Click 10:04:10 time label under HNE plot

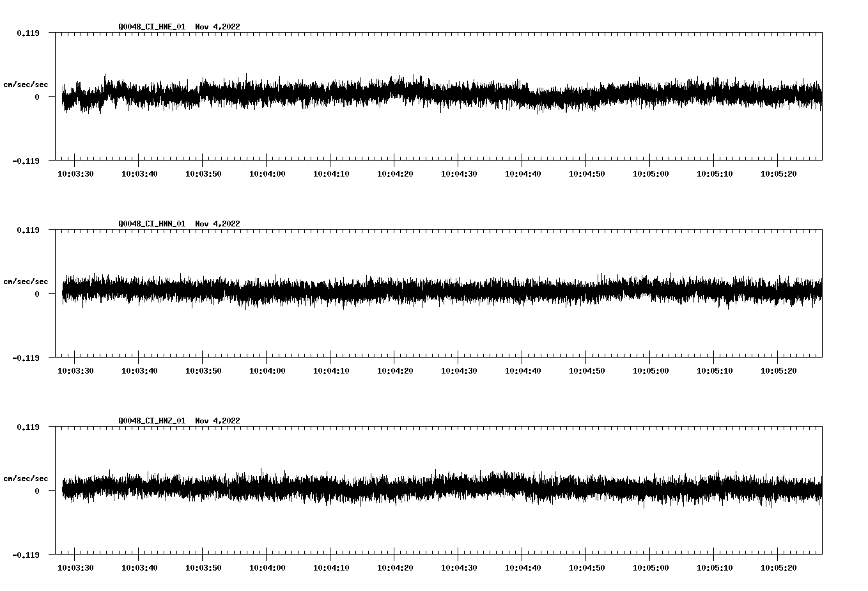click(x=331, y=174)
